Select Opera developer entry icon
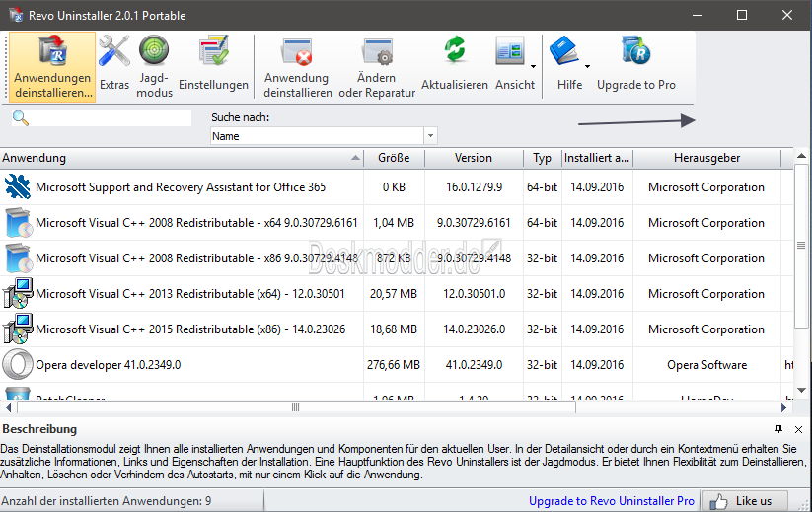Image resolution: width=812 pixels, height=512 pixels. [17, 364]
